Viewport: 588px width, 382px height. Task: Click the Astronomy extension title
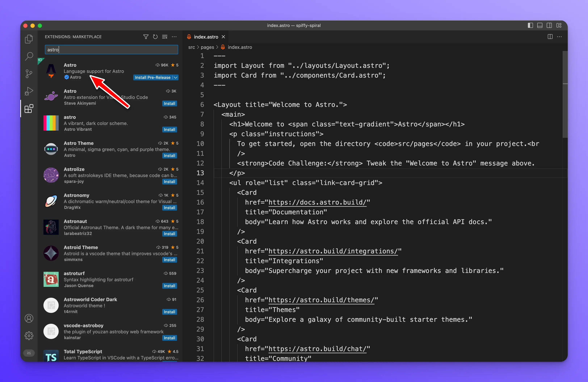coord(76,195)
